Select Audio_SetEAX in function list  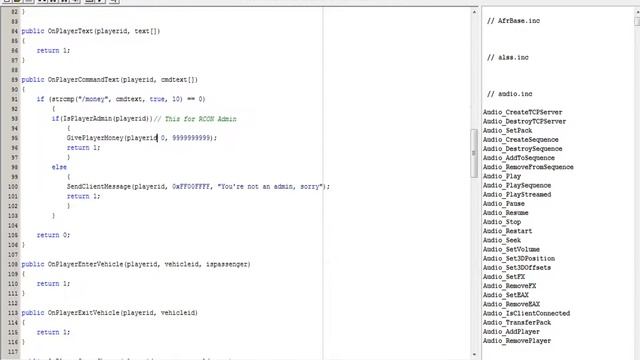506,295
